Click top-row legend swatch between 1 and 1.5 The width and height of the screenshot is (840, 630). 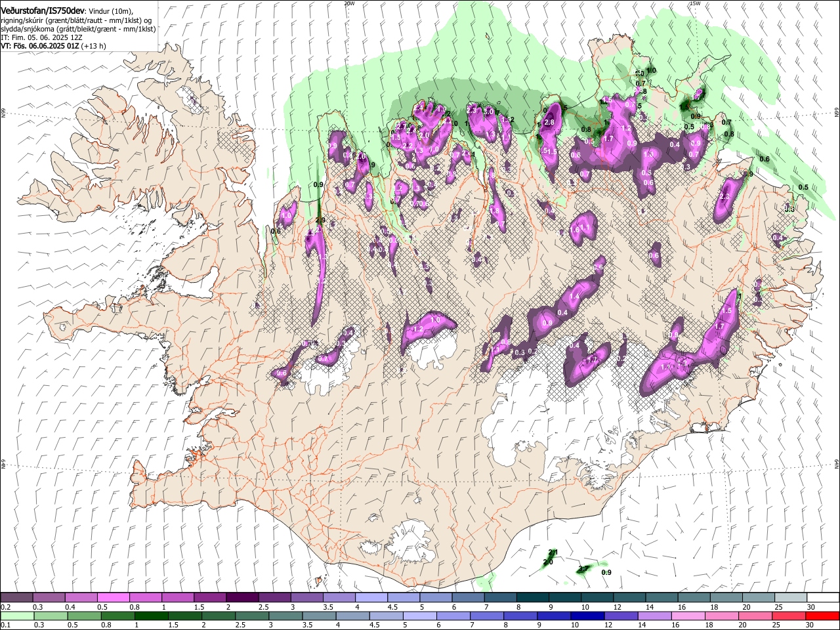pos(177,598)
